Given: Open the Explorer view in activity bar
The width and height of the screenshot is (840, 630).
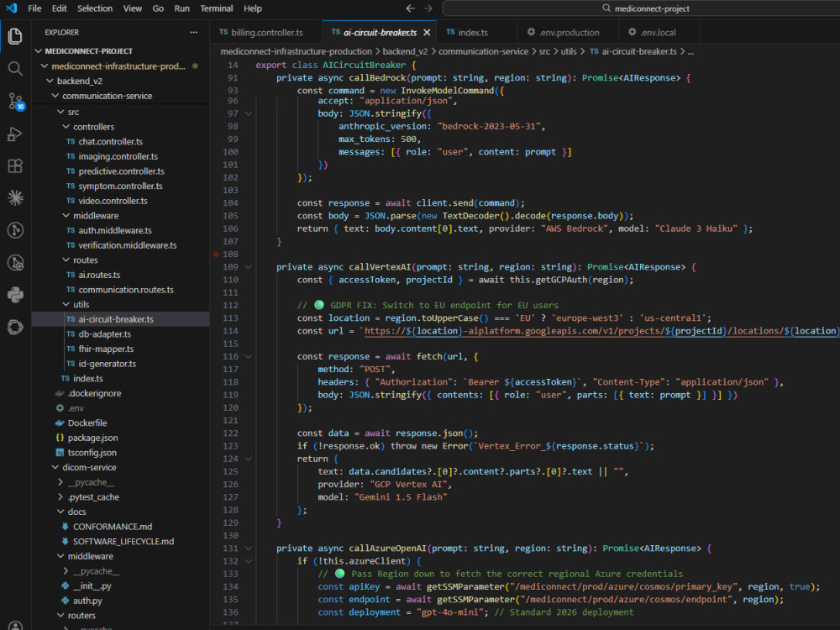Looking at the screenshot, I should pos(15,36).
